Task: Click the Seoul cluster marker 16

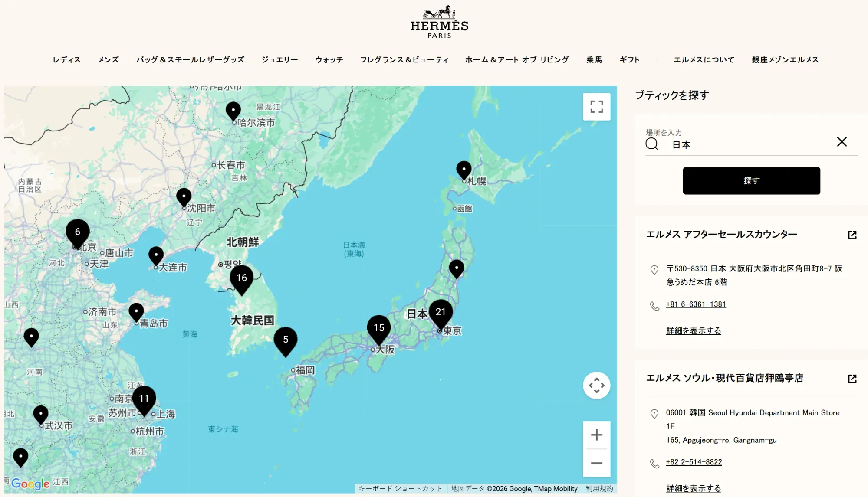Action: [x=241, y=279]
